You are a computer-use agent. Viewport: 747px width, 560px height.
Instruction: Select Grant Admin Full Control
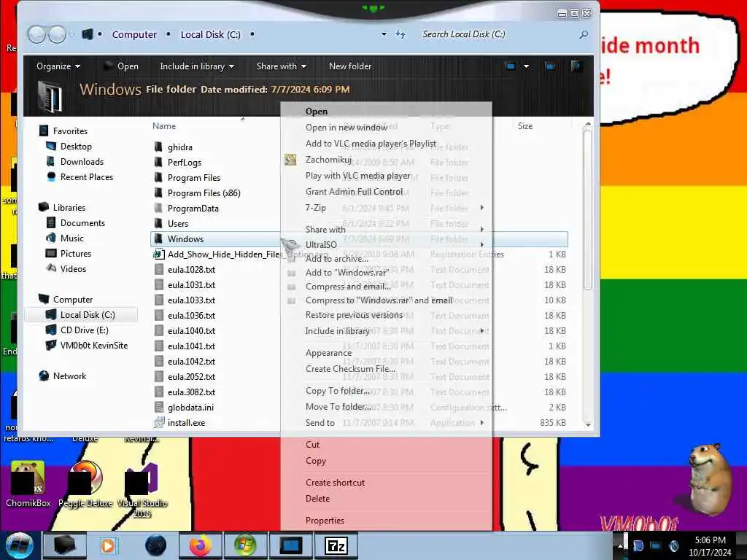click(354, 192)
